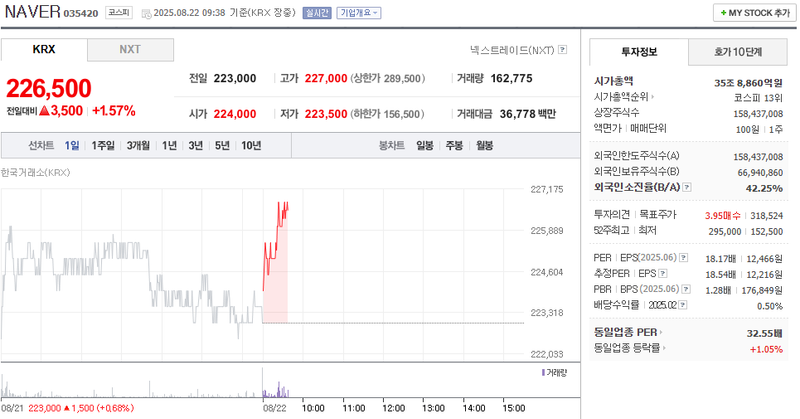The image size is (800, 419).
Task: Click the 시가 value 224,000
Action: tap(235, 114)
